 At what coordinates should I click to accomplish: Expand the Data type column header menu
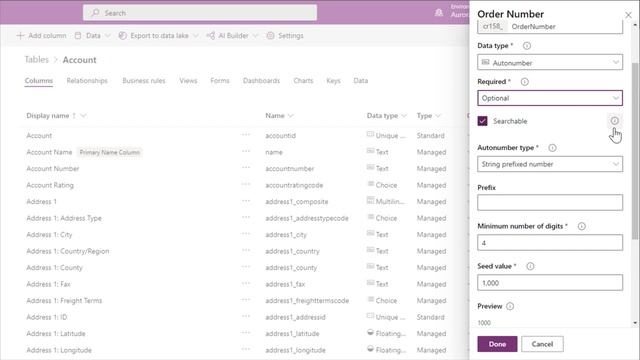(x=404, y=116)
